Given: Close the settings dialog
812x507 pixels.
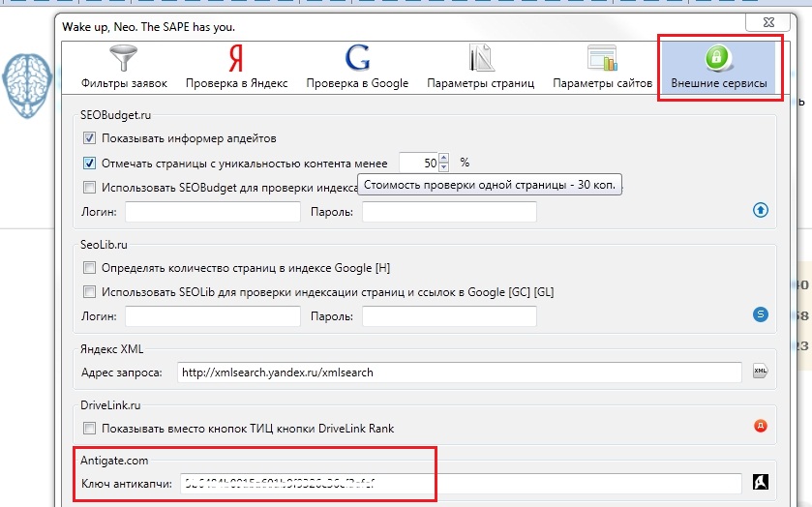Looking at the screenshot, I should pyautogui.click(x=768, y=22).
